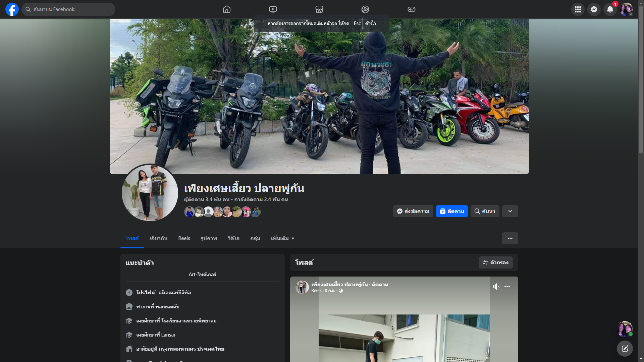Open your account menu avatar

point(626,9)
